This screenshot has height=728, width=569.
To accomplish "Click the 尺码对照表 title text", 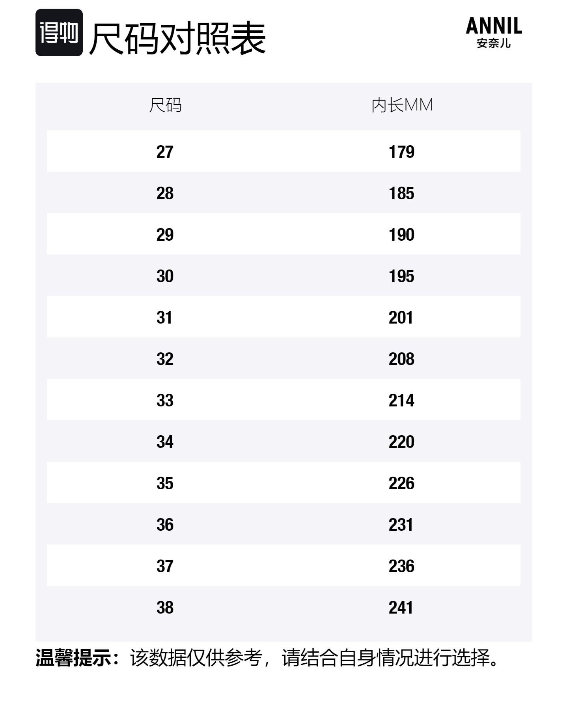I will pyautogui.click(x=178, y=38).
